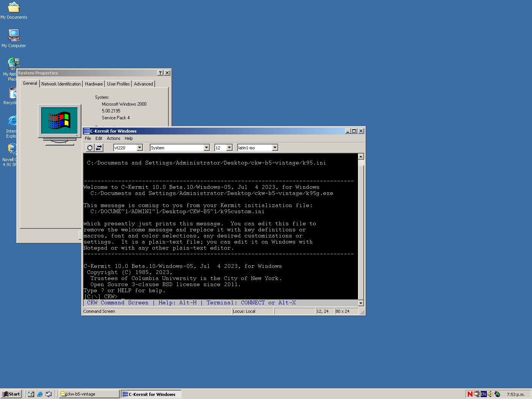Click the Internet Explorer quick launch icon

[40, 394]
